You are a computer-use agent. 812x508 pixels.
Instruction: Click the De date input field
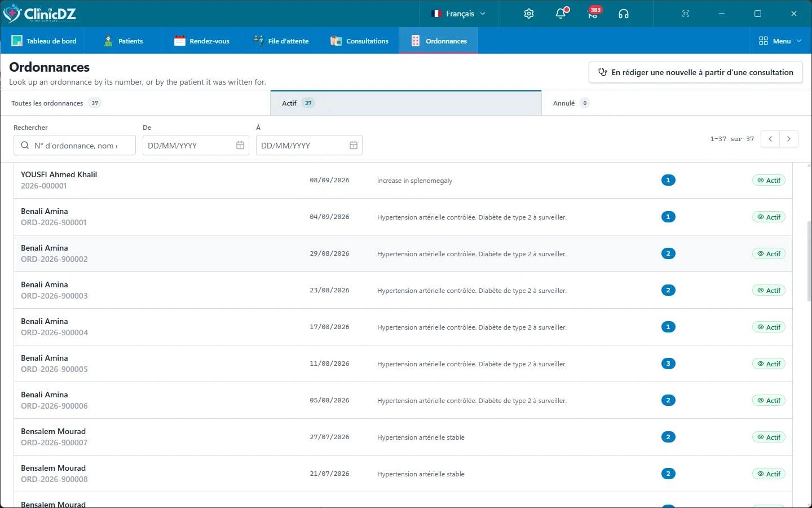(196, 145)
